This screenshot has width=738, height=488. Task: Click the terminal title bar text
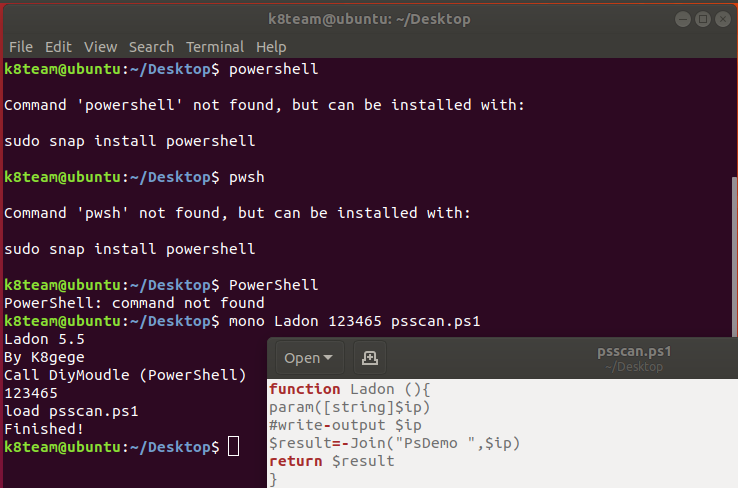(369, 19)
